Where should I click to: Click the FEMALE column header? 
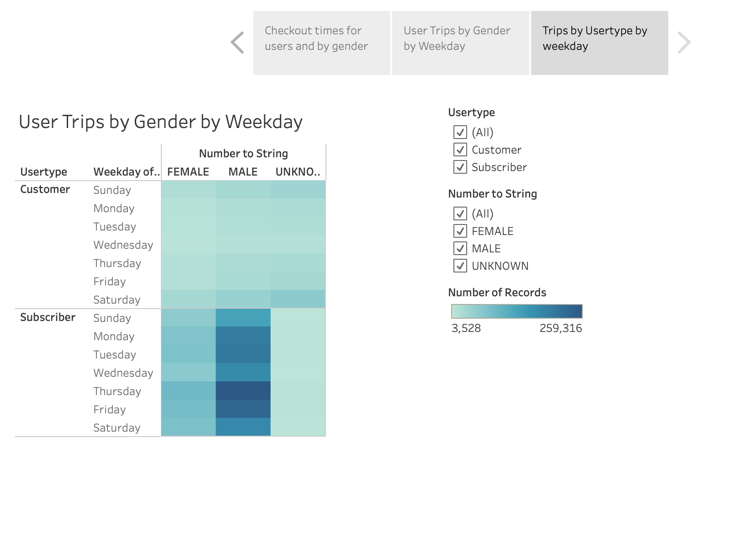click(188, 172)
